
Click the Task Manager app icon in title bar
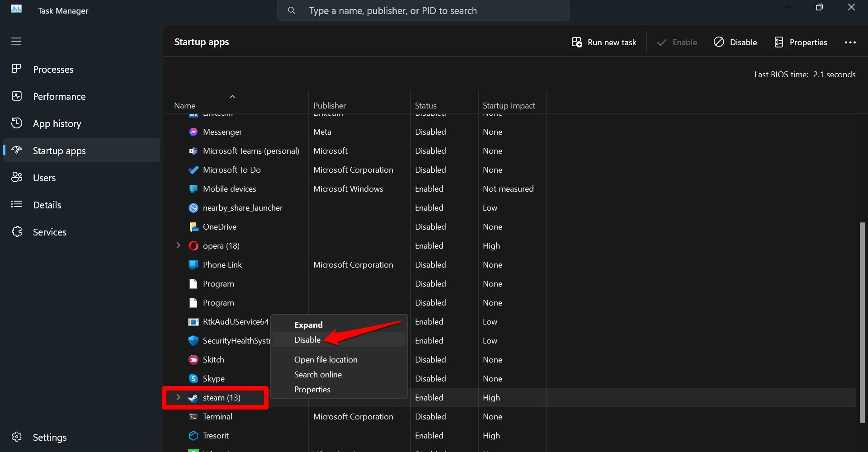16,9
